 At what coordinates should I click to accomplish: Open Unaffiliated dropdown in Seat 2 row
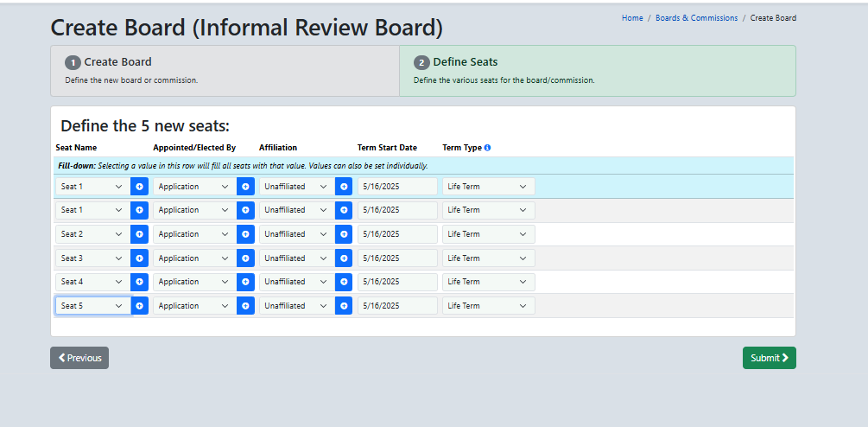[x=297, y=234]
